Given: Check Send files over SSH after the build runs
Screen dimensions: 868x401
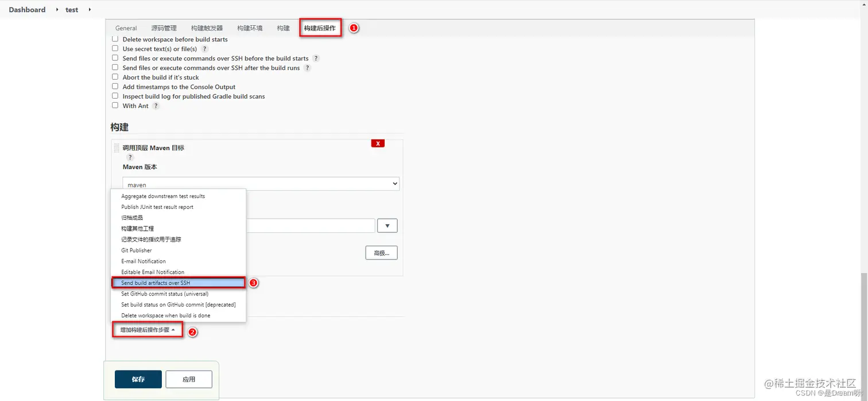Looking at the screenshot, I should (115, 68).
